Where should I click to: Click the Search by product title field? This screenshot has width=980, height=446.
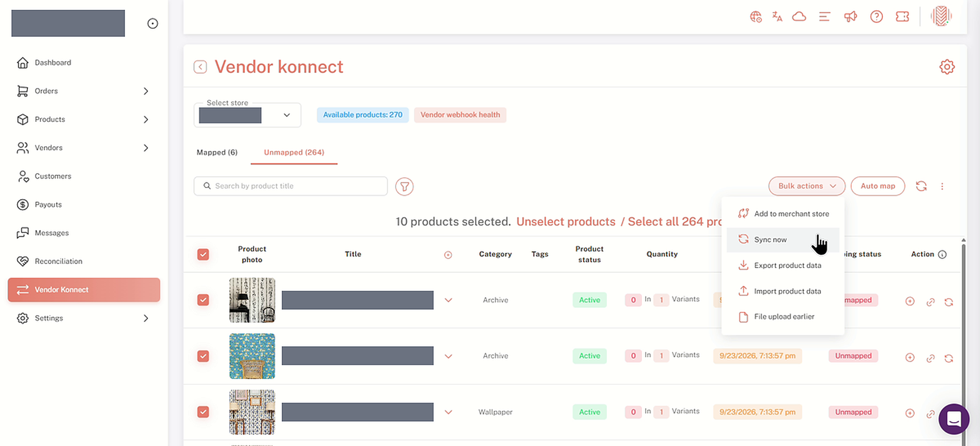[290, 186]
